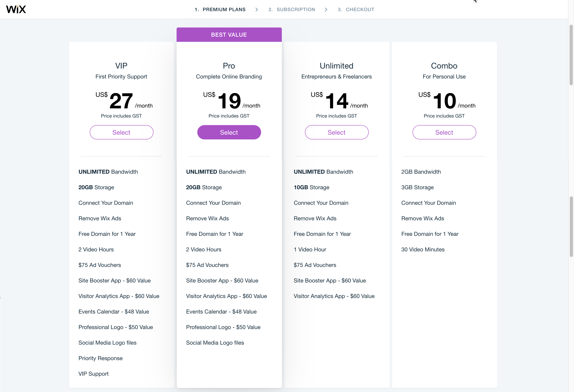
Task: Click 'First Priority Support' subtitle
Action: 121,76
